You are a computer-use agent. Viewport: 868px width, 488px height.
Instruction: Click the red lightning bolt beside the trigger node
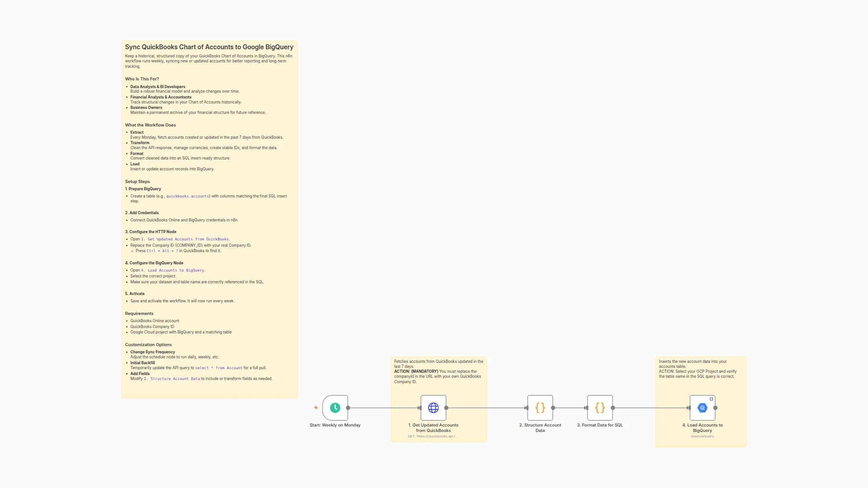(316, 408)
